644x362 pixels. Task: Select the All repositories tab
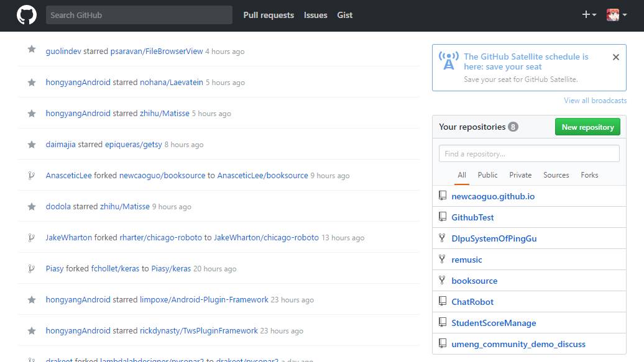pos(462,175)
